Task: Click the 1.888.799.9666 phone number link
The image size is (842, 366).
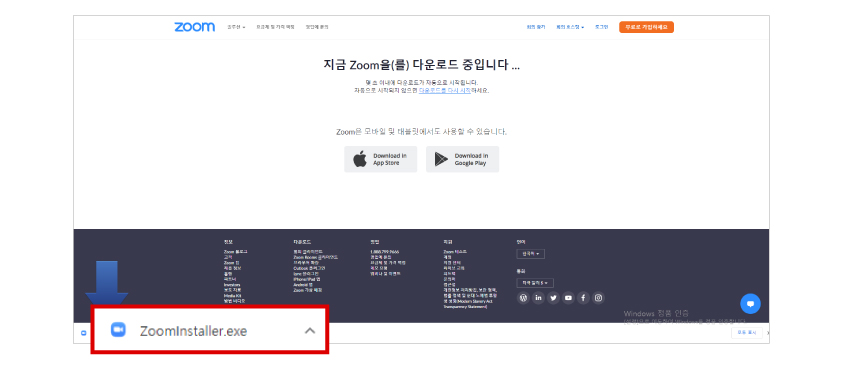Action: (x=384, y=252)
